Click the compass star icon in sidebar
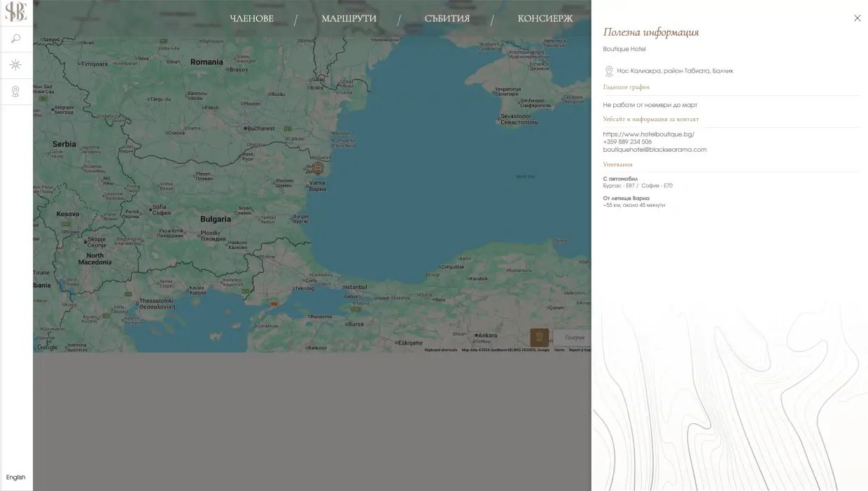Viewport: 868px width, 491px height. (x=15, y=65)
